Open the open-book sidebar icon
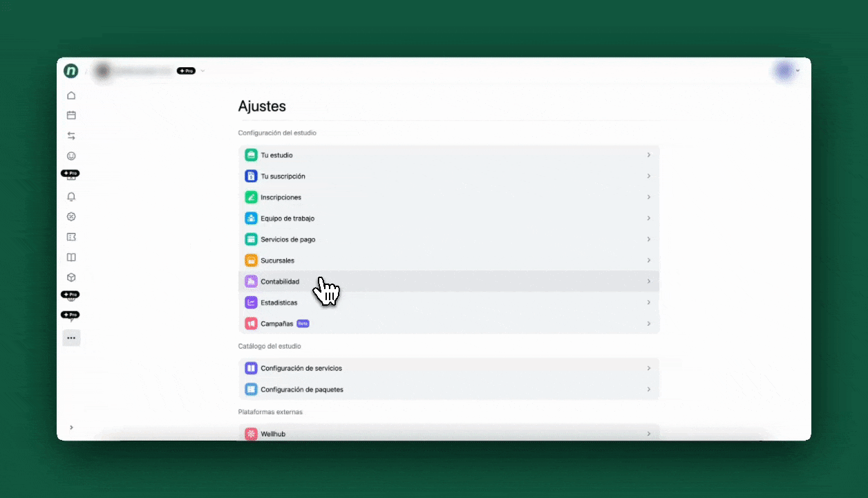This screenshot has height=498, width=868. [71, 257]
